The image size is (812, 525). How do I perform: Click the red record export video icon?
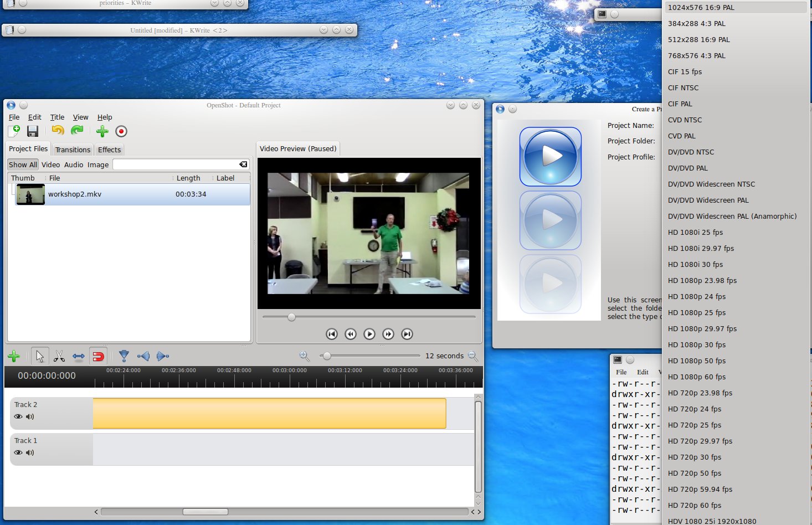pos(121,131)
